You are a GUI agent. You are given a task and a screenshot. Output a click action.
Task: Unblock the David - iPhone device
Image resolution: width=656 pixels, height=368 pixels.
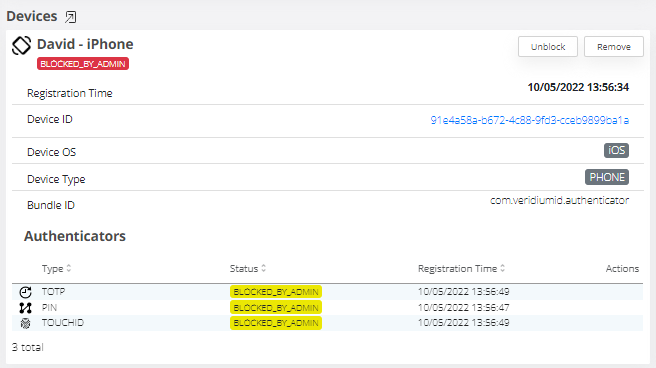click(x=548, y=46)
